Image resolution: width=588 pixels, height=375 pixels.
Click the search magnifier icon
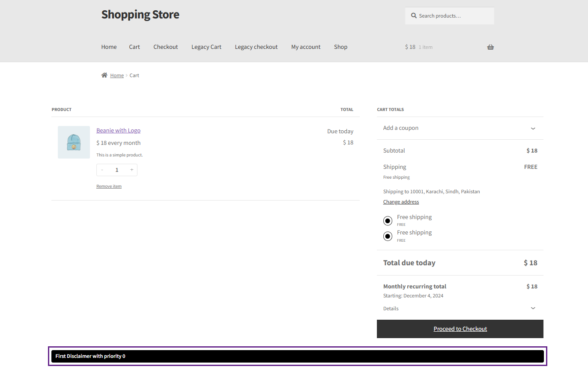pos(414,15)
